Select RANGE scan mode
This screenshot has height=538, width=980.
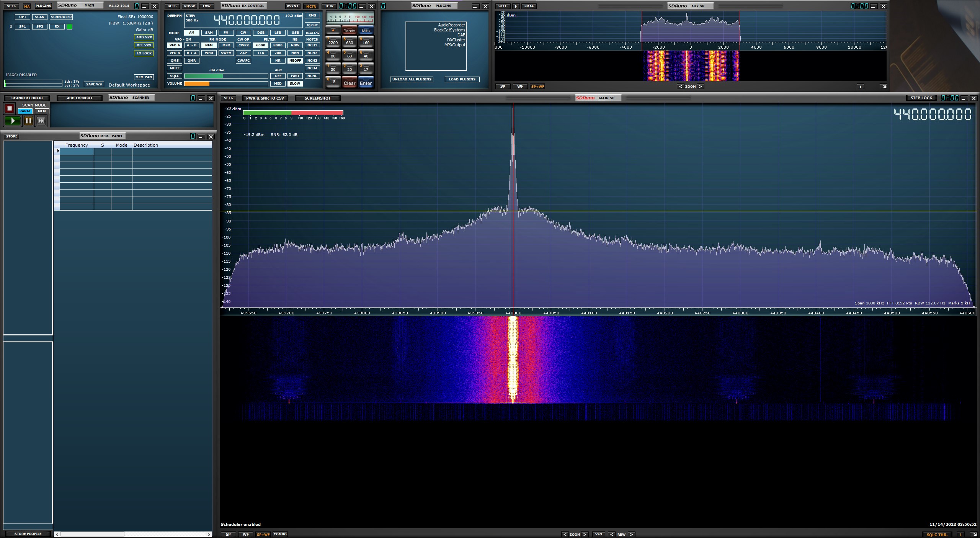coord(25,111)
